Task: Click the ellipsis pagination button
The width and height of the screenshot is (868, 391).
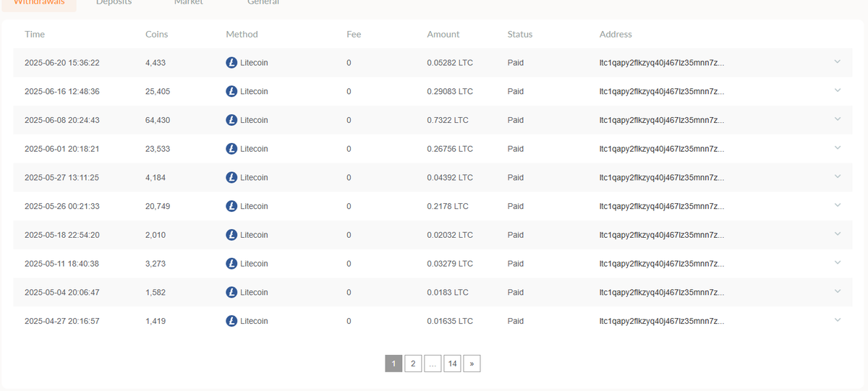Action: [x=433, y=364]
